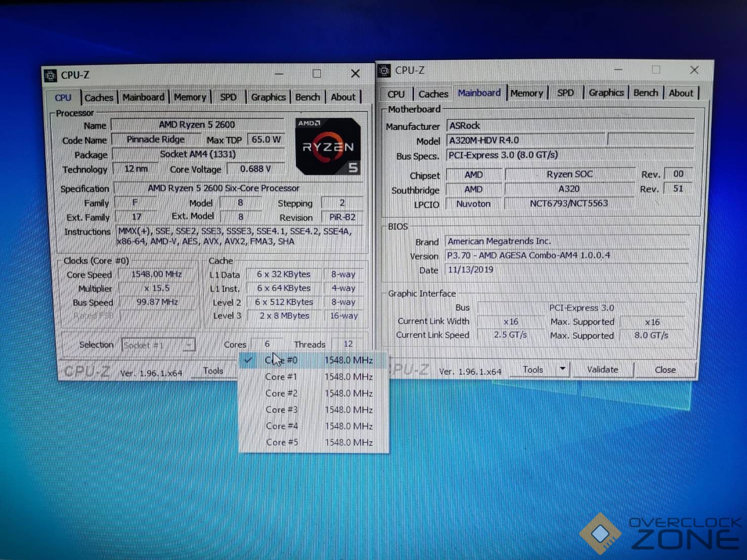Open the Memory tab in right window
747x560 pixels.
[x=526, y=94]
